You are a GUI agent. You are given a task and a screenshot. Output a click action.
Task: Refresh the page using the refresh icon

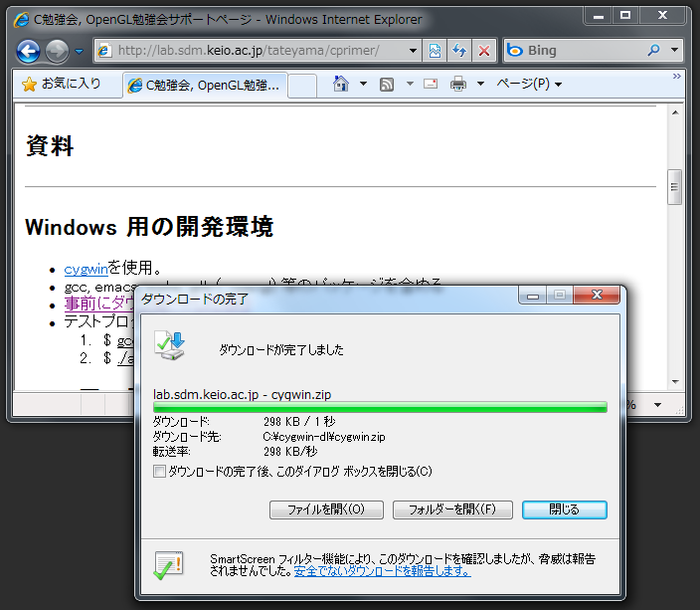459,51
